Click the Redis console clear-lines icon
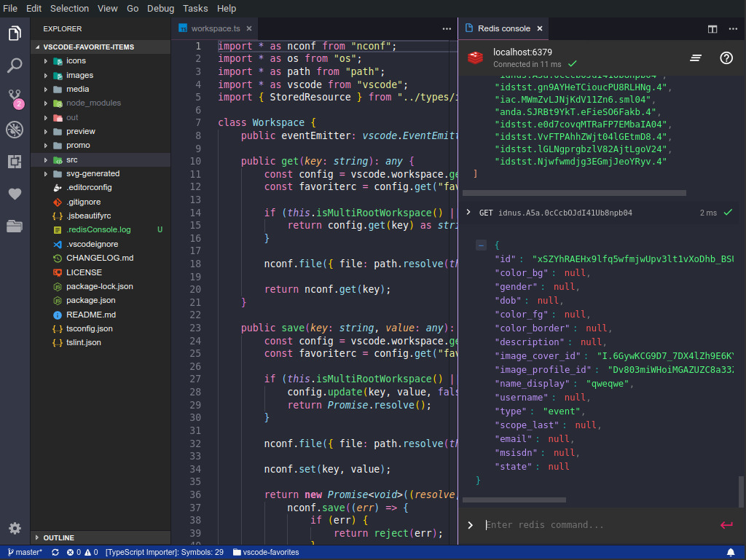The width and height of the screenshot is (746, 560). tap(696, 58)
